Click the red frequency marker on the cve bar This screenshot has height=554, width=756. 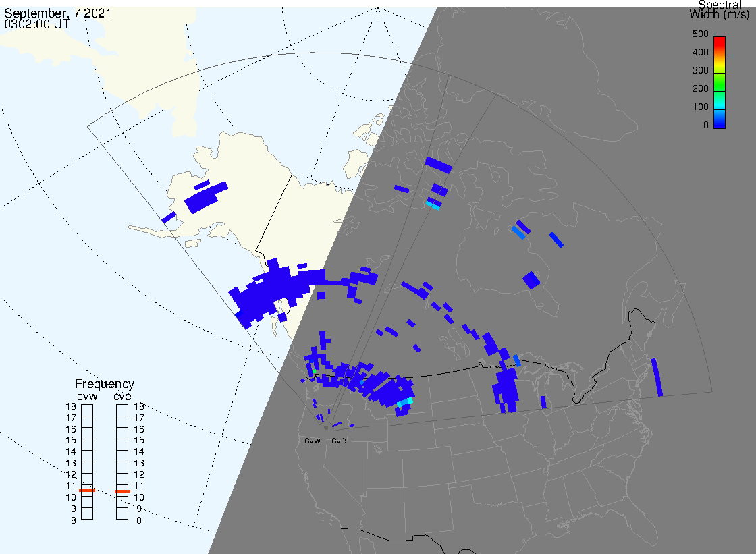(x=122, y=491)
